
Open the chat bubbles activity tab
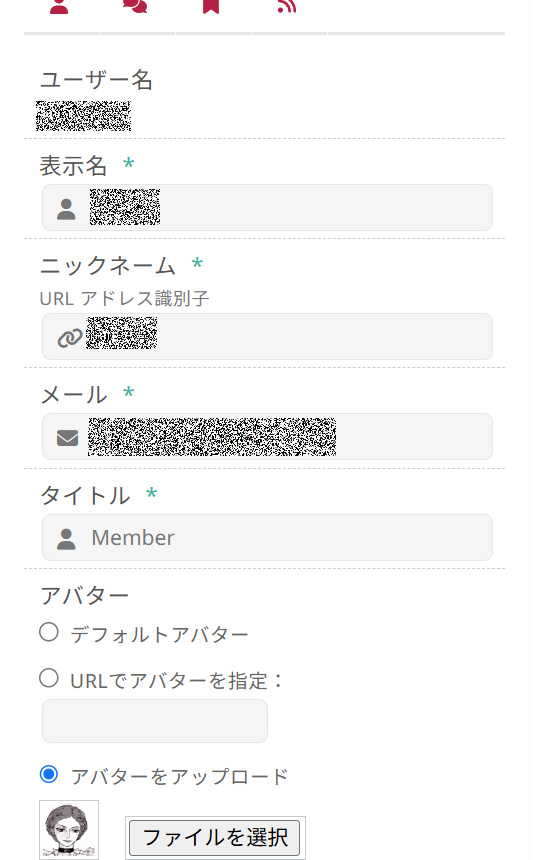pos(135,6)
